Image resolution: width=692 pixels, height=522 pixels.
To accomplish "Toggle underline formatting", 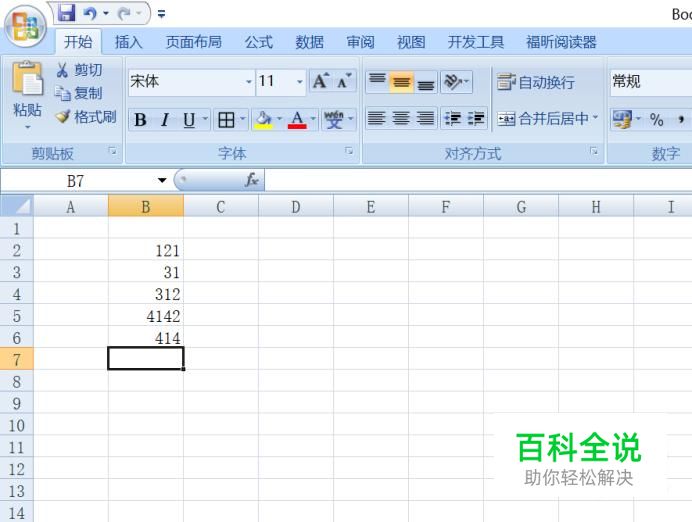I will click(x=189, y=120).
